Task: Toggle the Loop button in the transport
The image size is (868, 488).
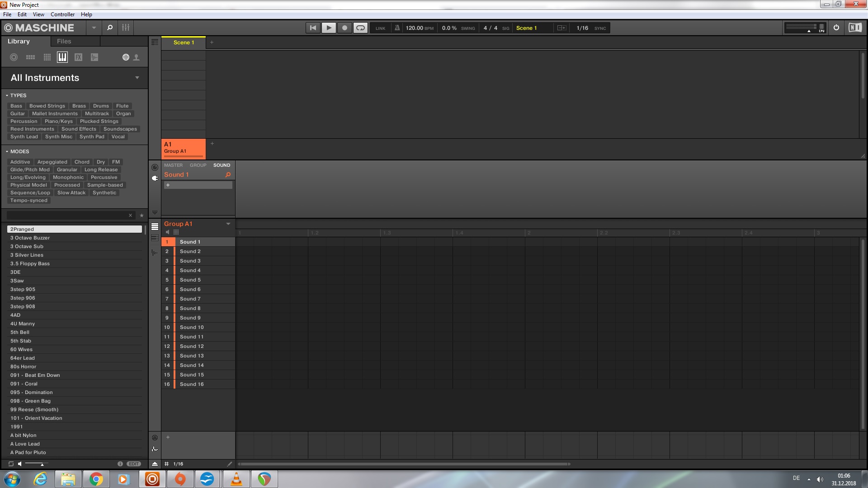Action: click(x=360, y=28)
